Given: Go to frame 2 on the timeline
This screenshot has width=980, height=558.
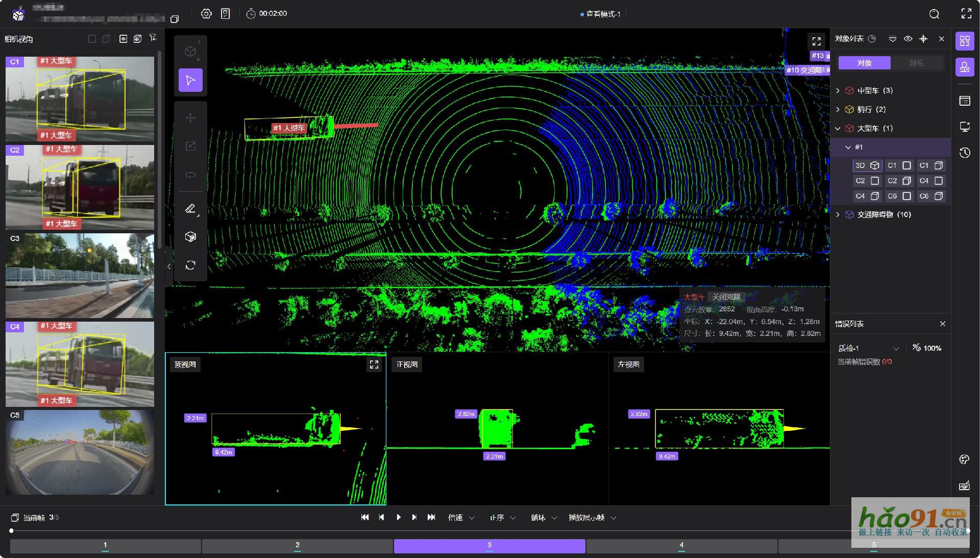Looking at the screenshot, I should [x=298, y=546].
